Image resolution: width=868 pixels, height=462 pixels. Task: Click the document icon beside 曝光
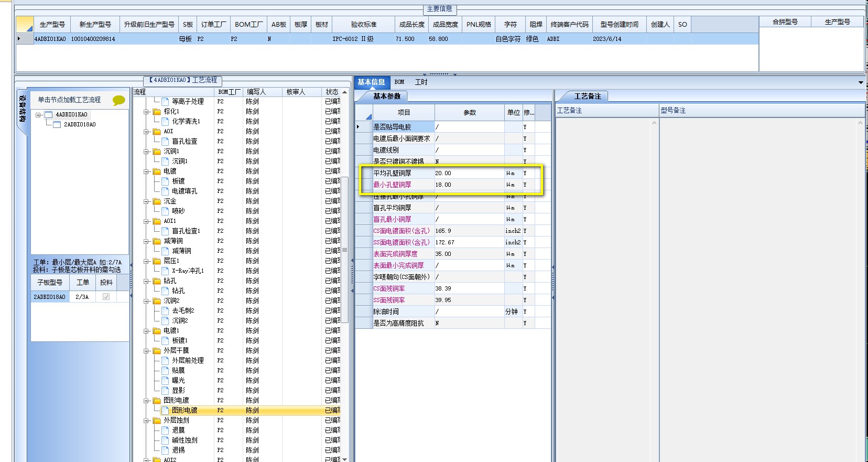tap(165, 381)
